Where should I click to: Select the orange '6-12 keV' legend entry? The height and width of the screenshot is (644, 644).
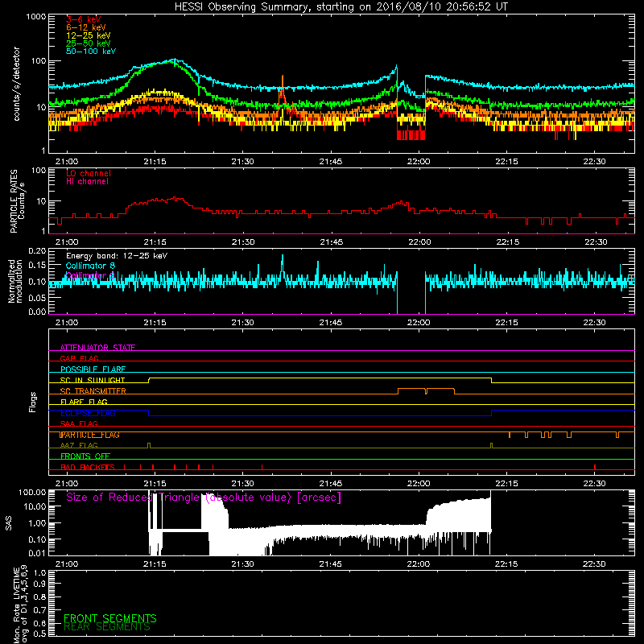point(85,27)
